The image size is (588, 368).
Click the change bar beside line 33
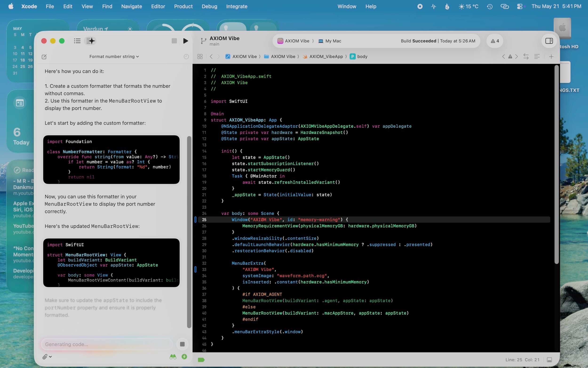[x=195, y=269]
